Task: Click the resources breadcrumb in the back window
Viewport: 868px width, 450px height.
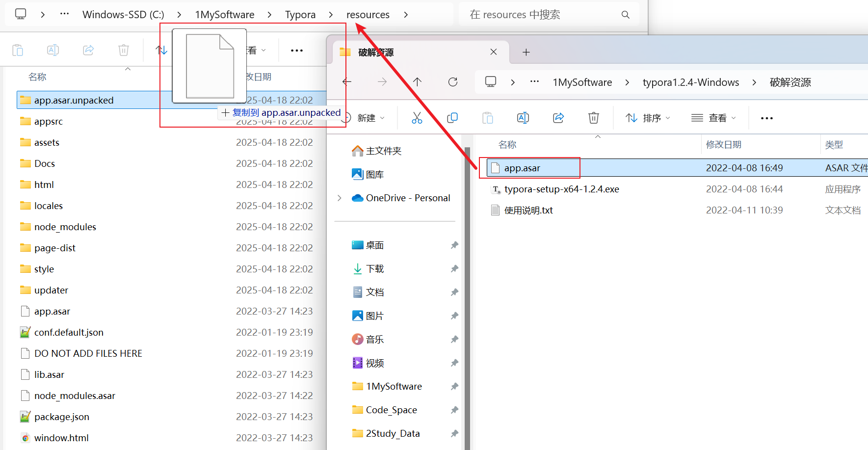Action: 368,15
